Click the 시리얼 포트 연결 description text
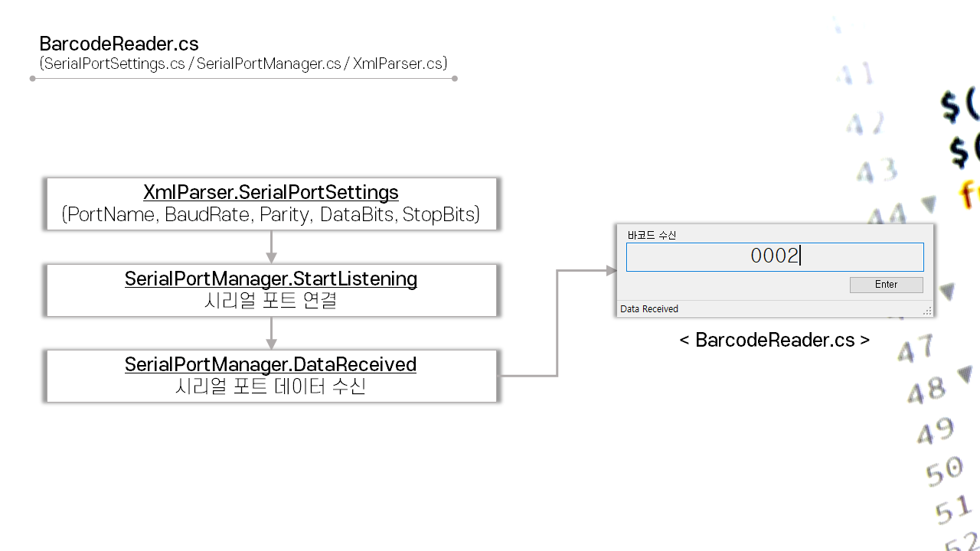The height and width of the screenshot is (551, 980). 271,301
